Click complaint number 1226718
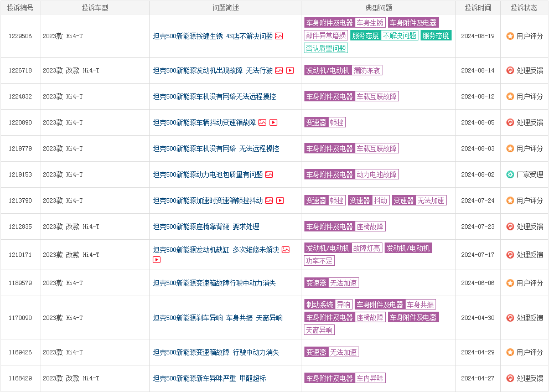Image resolution: width=549 pixels, height=392 pixels. [x=20, y=70]
